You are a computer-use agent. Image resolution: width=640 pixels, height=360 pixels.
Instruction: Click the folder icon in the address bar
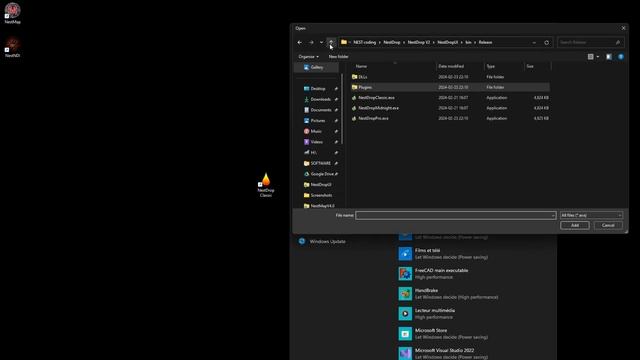click(x=344, y=42)
